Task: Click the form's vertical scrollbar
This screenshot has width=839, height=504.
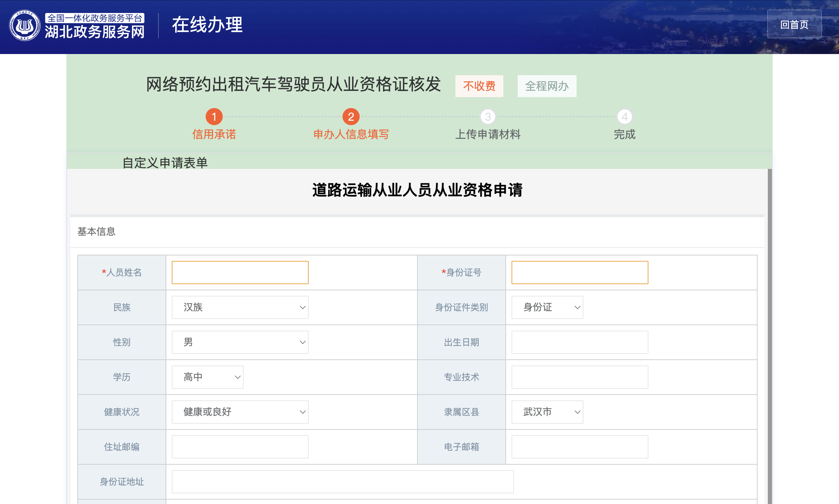Action: coord(770,335)
